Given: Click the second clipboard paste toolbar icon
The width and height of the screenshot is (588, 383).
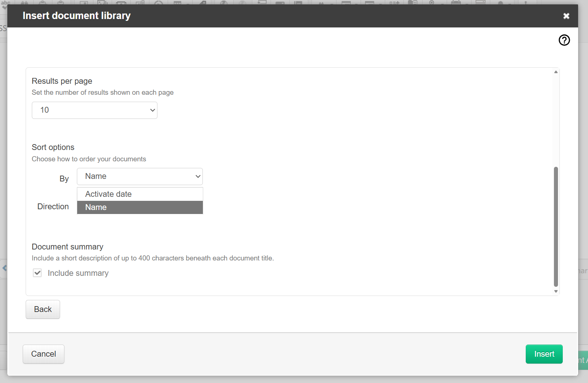Looking at the screenshot, I should click(60, 3).
